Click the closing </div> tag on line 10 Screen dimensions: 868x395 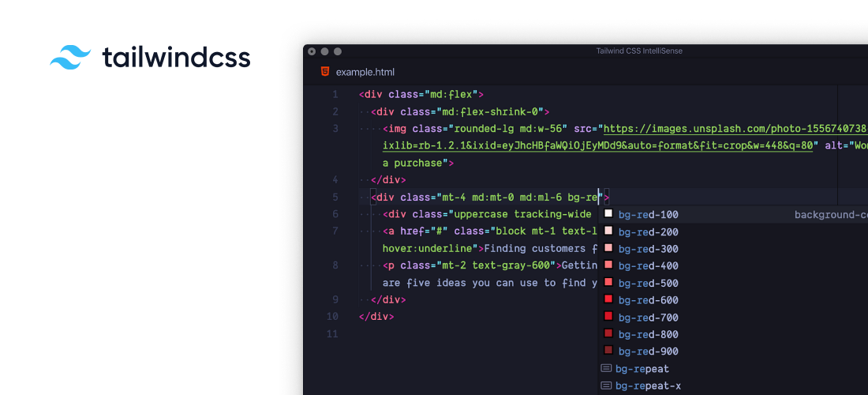pyautogui.click(x=376, y=317)
